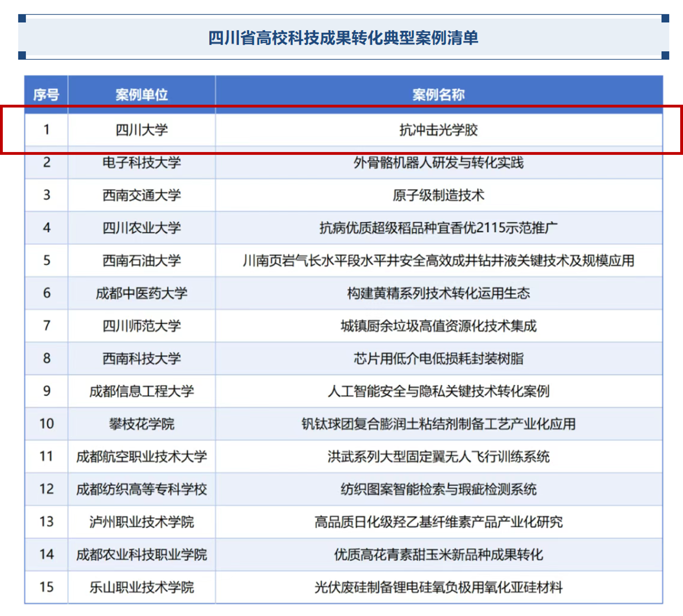683x616 pixels.
Task: Select 芯片用低介电低损耗封装树脂 cell
Action: [x=438, y=358]
